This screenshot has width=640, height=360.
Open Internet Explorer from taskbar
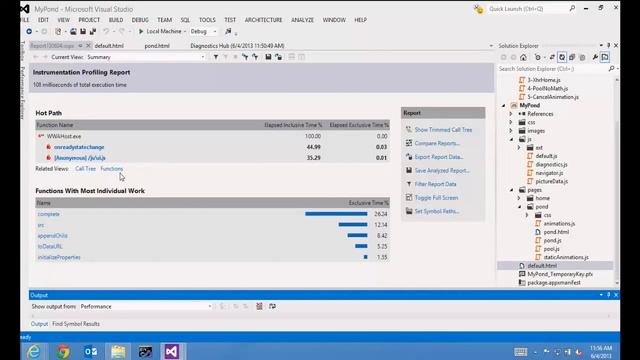(x=33, y=351)
